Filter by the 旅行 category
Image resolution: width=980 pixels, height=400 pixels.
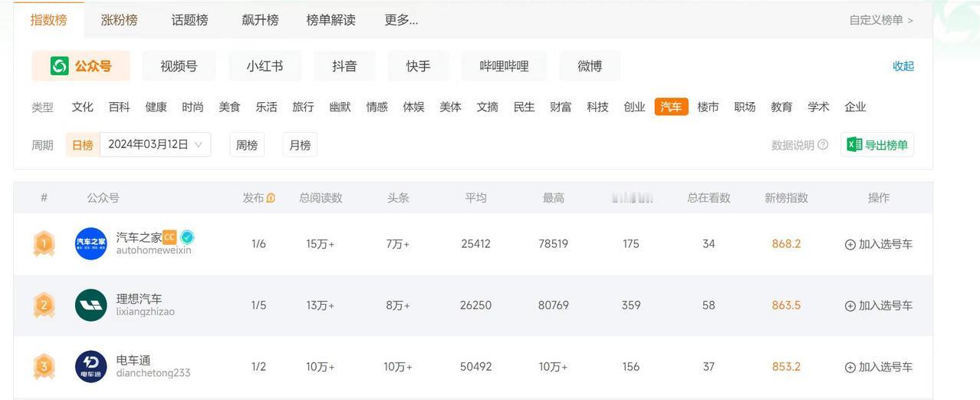point(303,107)
